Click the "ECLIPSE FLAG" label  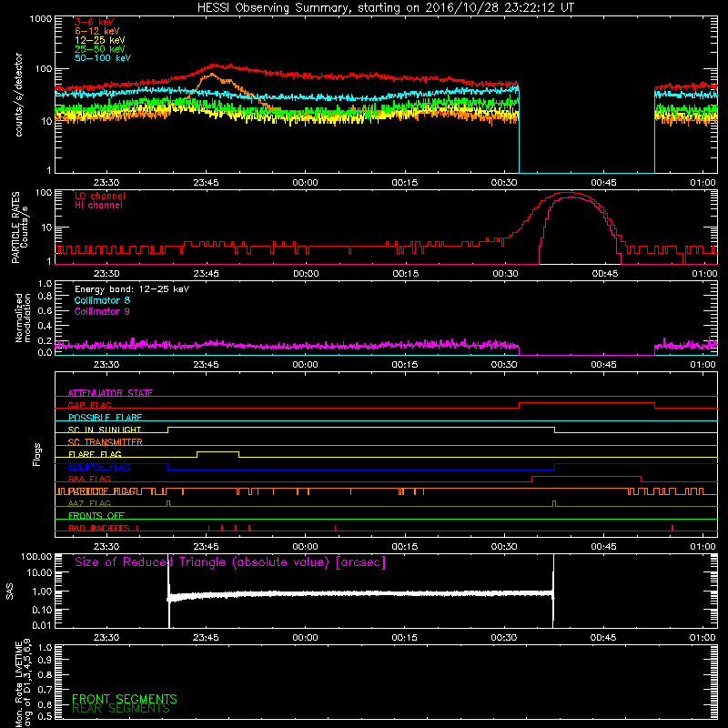coord(99,467)
